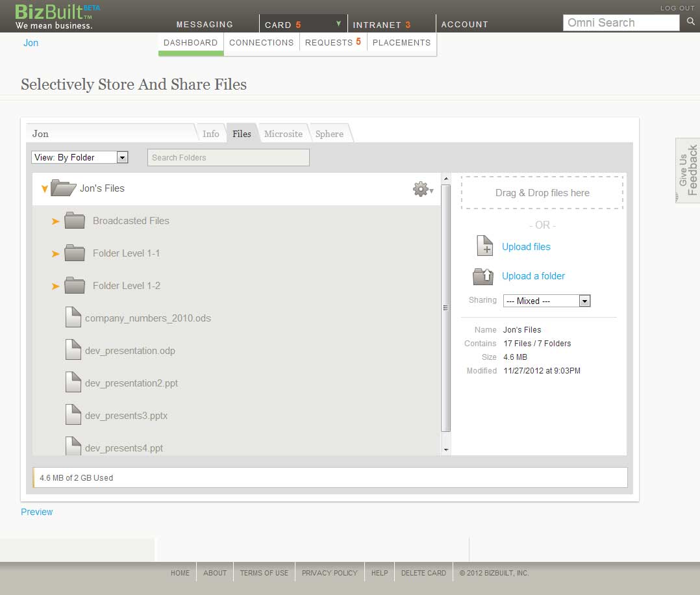Click the 4.6 MB of 2 GB usage bar

[x=330, y=477]
